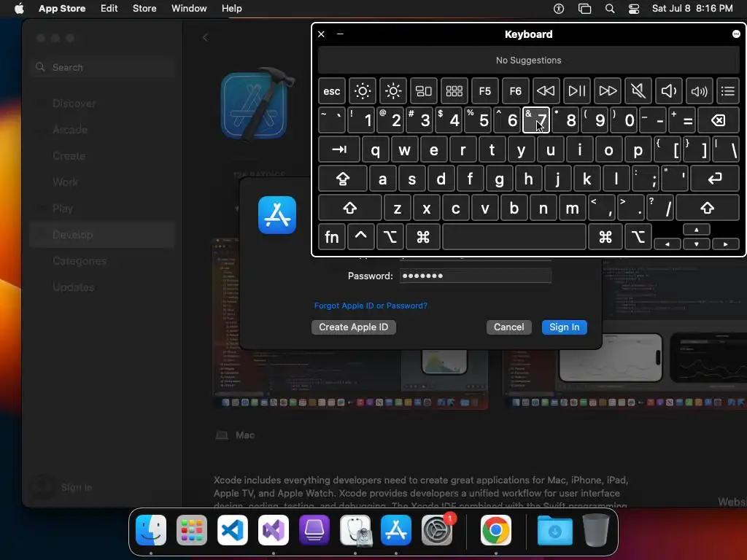
Task: Tap the space bar on Keyboard
Action: tap(514, 237)
